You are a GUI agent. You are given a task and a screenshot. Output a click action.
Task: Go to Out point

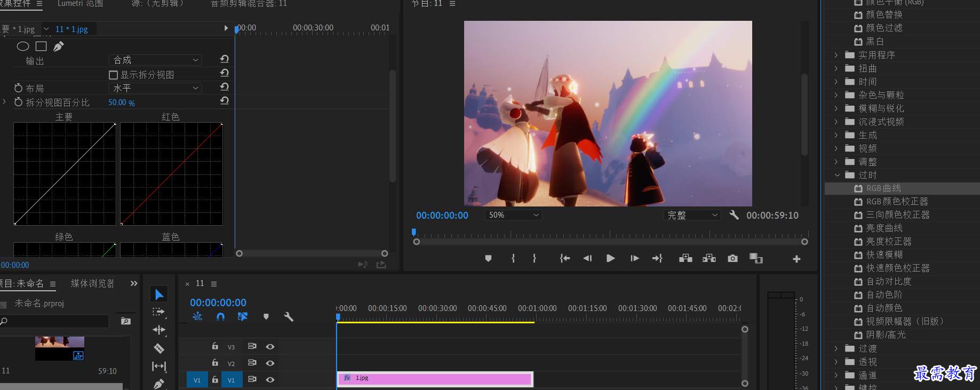point(657,258)
